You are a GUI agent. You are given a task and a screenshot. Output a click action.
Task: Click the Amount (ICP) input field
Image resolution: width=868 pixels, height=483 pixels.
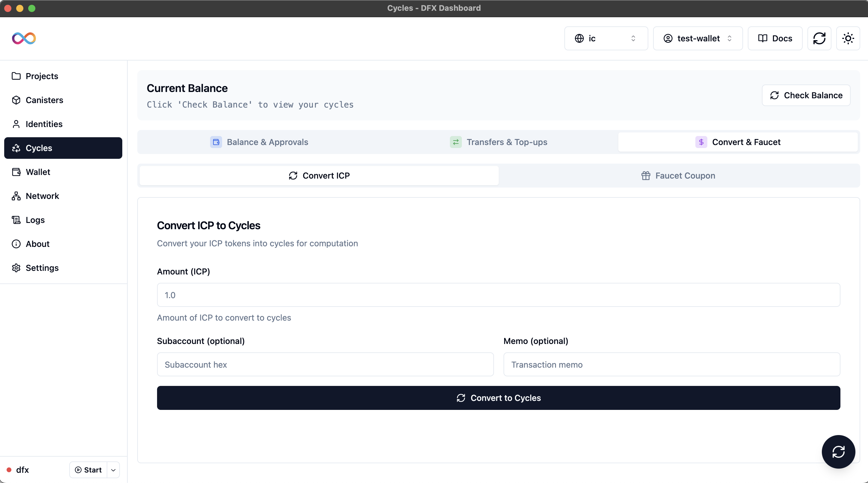(x=498, y=295)
